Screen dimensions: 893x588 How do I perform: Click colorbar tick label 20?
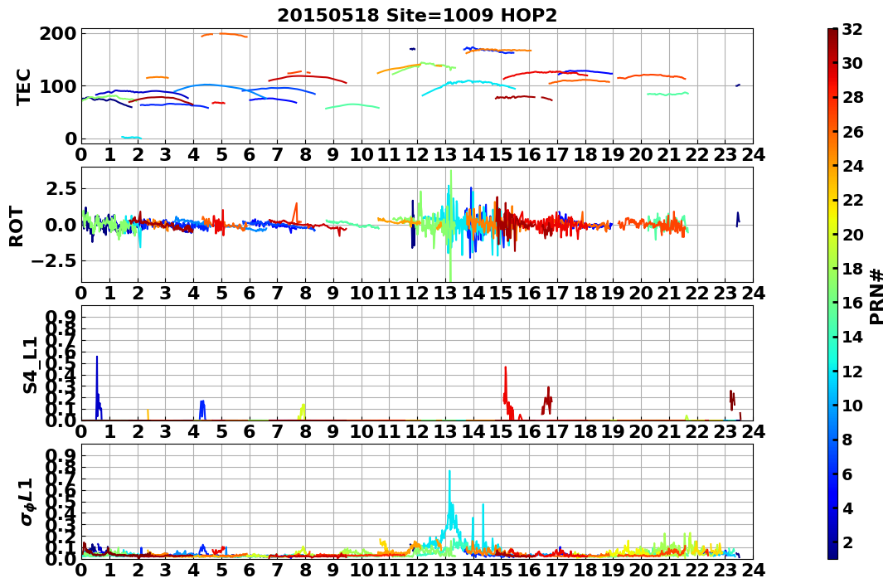pyautogui.click(x=852, y=234)
